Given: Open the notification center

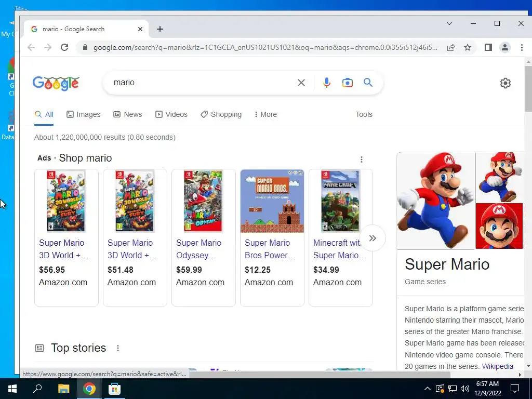Looking at the screenshot, I should point(515,389).
